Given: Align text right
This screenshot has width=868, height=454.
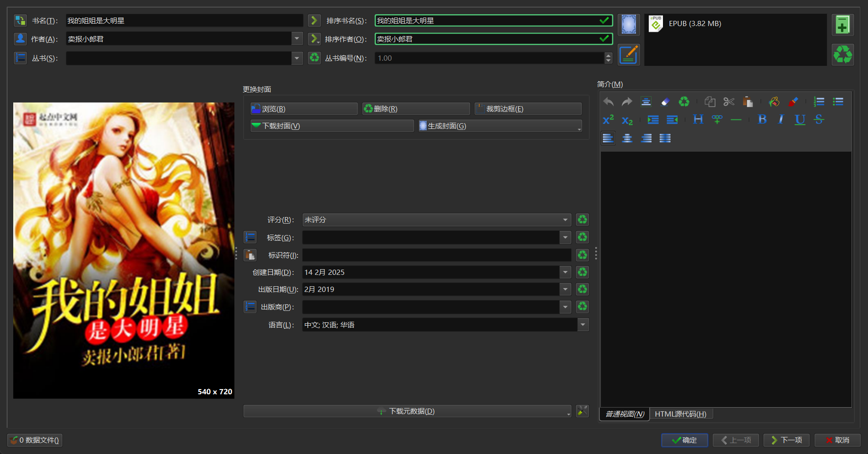Looking at the screenshot, I should pos(646,138).
